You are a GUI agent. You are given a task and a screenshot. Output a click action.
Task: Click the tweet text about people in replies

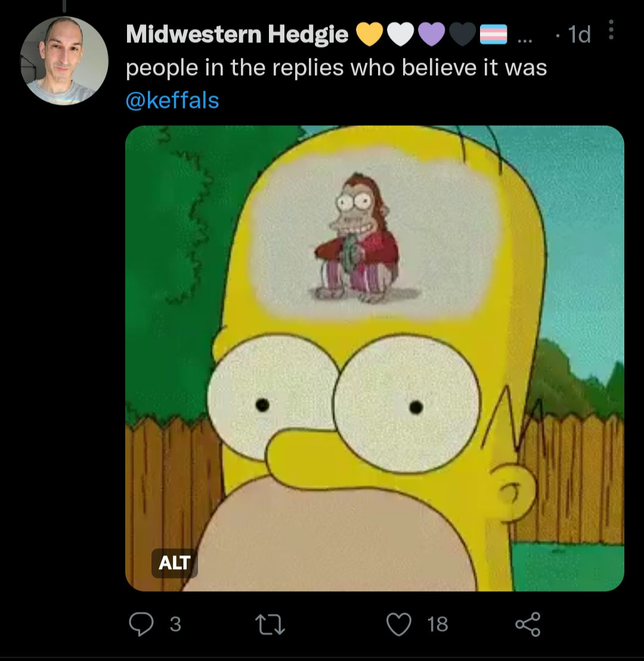coord(336,68)
